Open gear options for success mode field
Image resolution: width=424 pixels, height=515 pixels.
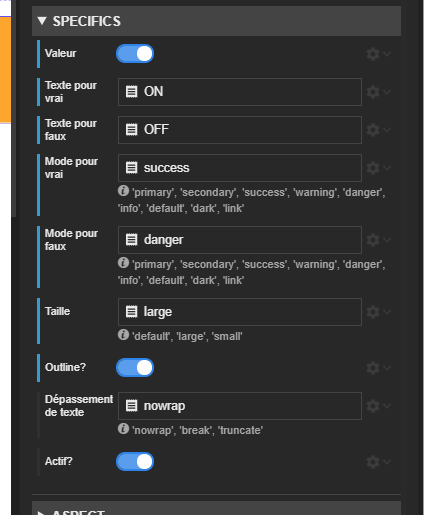(373, 168)
